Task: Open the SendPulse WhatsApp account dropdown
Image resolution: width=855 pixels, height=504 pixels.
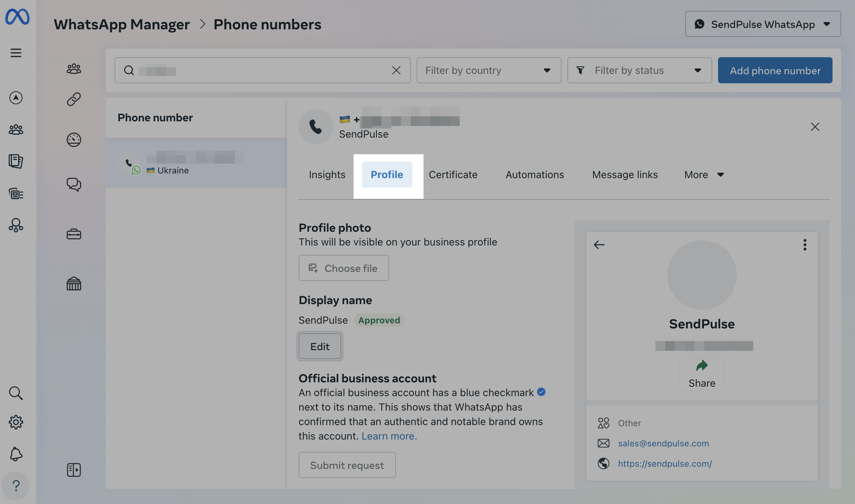Action: [x=763, y=24]
